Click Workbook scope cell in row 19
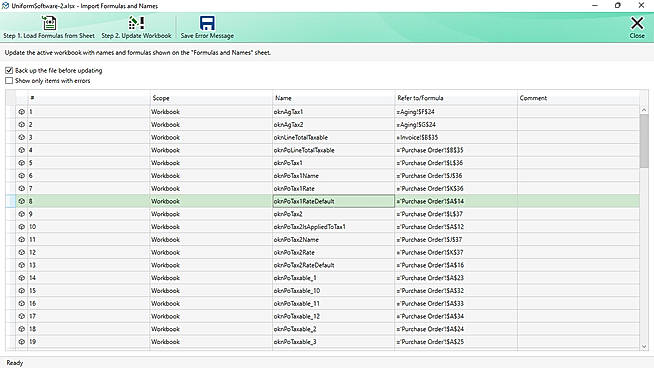The width and height of the screenshot is (654, 368). [x=211, y=342]
